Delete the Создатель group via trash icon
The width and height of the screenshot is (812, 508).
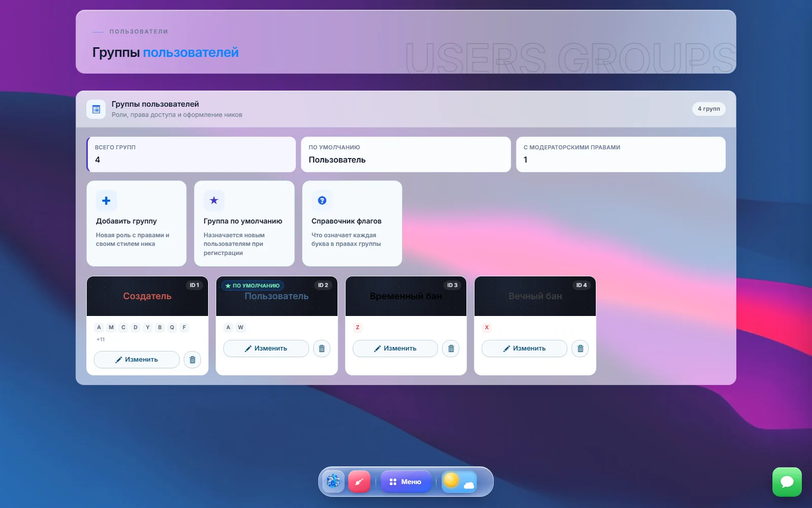pyautogui.click(x=192, y=360)
